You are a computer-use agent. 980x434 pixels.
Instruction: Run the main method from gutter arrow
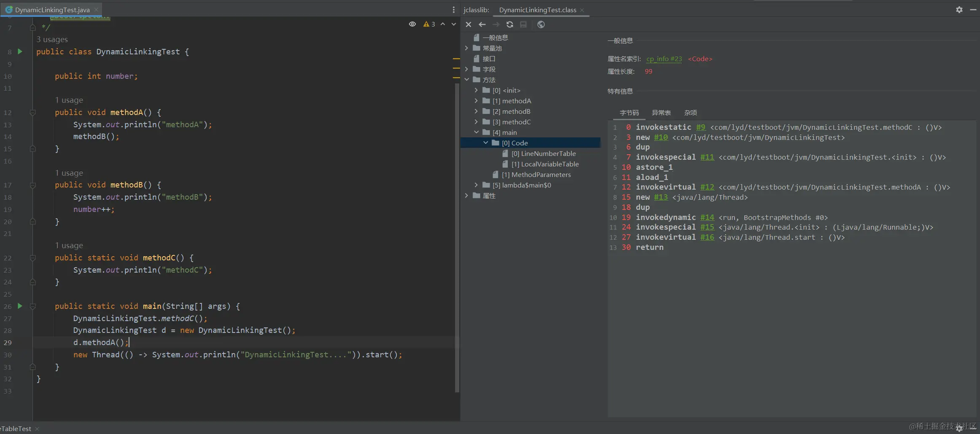tap(20, 306)
